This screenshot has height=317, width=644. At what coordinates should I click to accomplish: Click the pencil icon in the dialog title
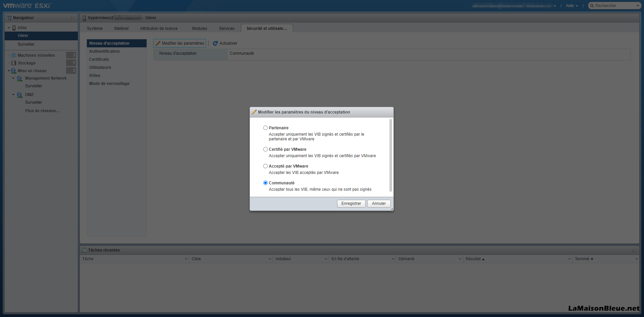point(254,112)
